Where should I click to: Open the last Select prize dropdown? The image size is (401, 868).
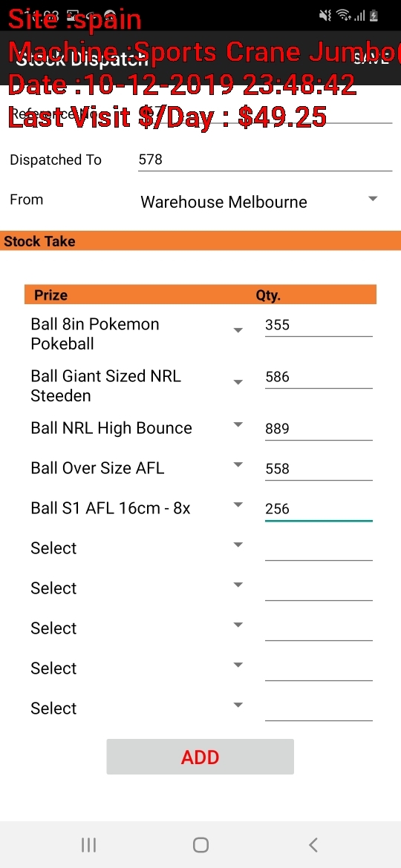coord(137,708)
